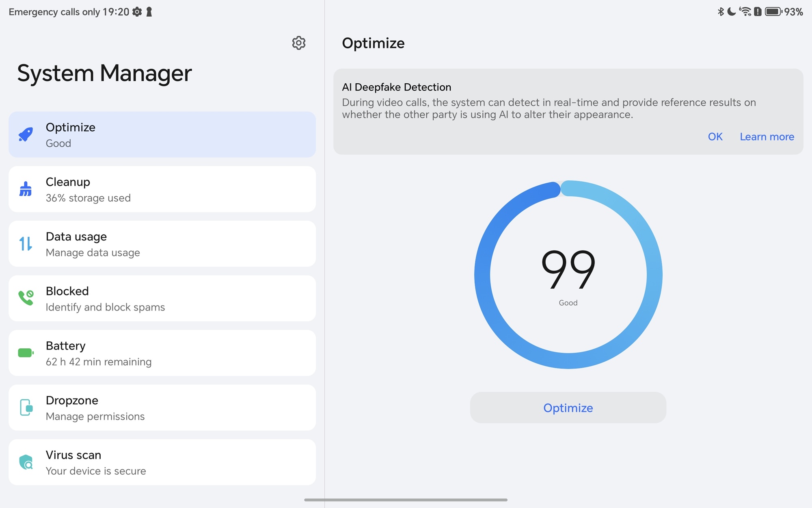
Task: Click the green Battery icon
Action: [x=26, y=353]
